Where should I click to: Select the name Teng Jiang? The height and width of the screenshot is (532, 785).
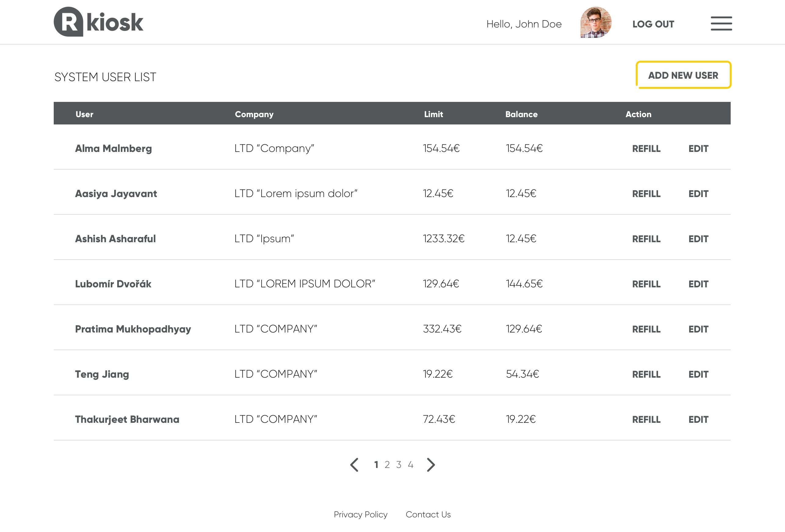(102, 374)
